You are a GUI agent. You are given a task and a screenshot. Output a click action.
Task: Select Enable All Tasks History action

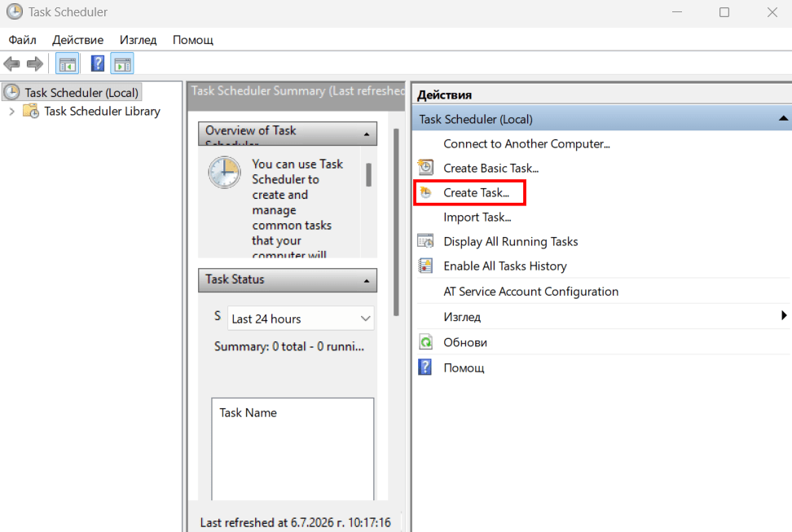click(504, 266)
